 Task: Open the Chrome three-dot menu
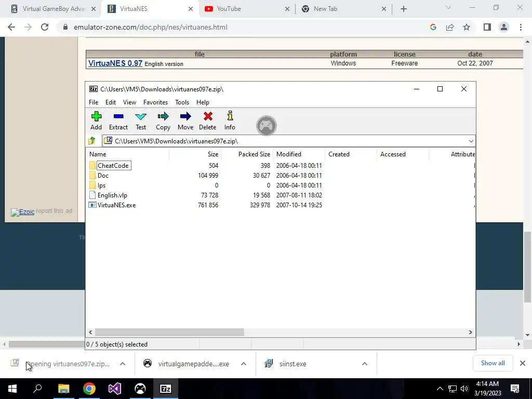pos(521,27)
